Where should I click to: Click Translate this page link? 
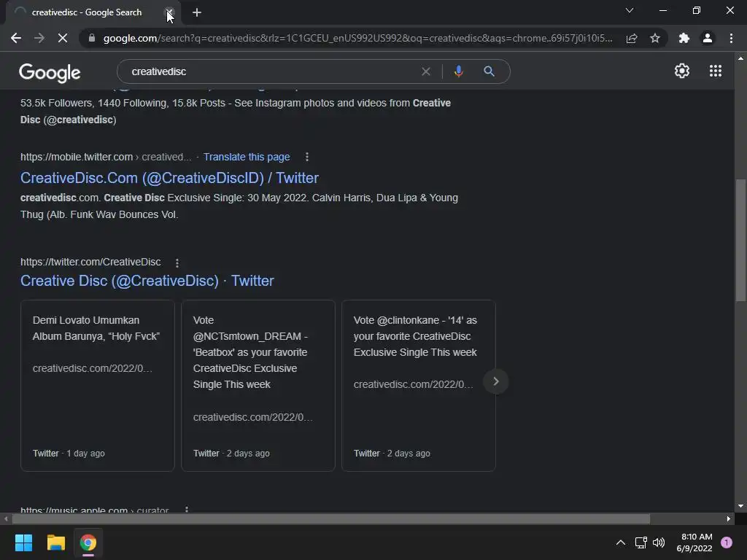click(247, 157)
